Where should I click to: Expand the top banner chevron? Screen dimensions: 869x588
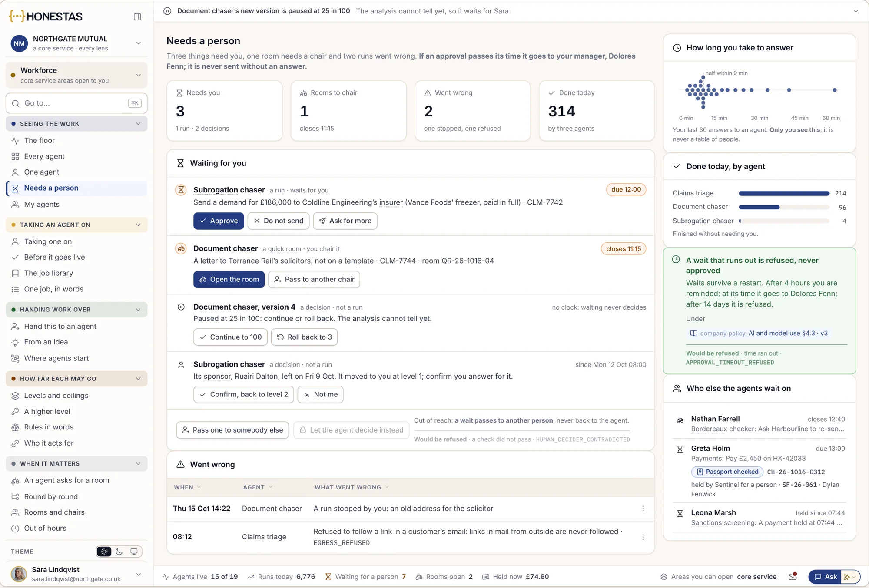pyautogui.click(x=856, y=11)
